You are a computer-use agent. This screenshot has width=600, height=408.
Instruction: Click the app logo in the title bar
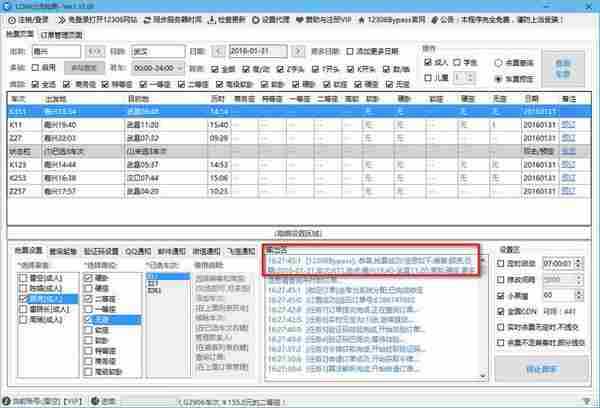coord(7,6)
